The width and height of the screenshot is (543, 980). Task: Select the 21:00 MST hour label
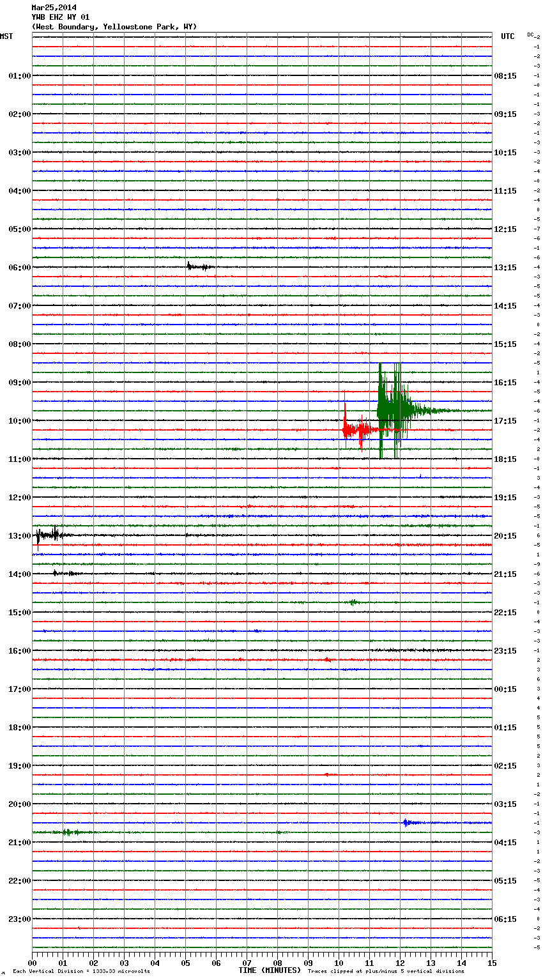[19, 843]
